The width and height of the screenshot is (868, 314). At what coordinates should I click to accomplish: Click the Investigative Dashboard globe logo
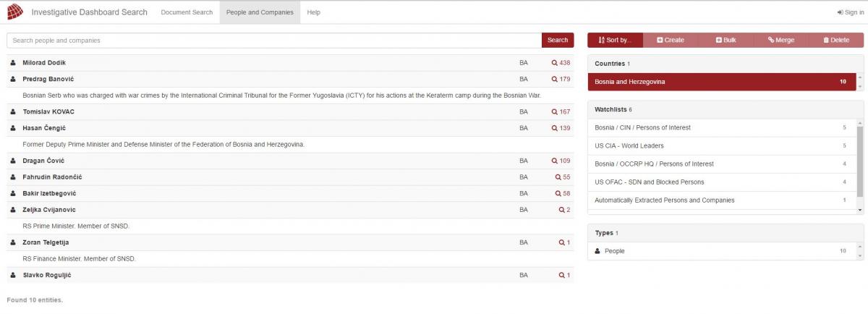tap(14, 12)
